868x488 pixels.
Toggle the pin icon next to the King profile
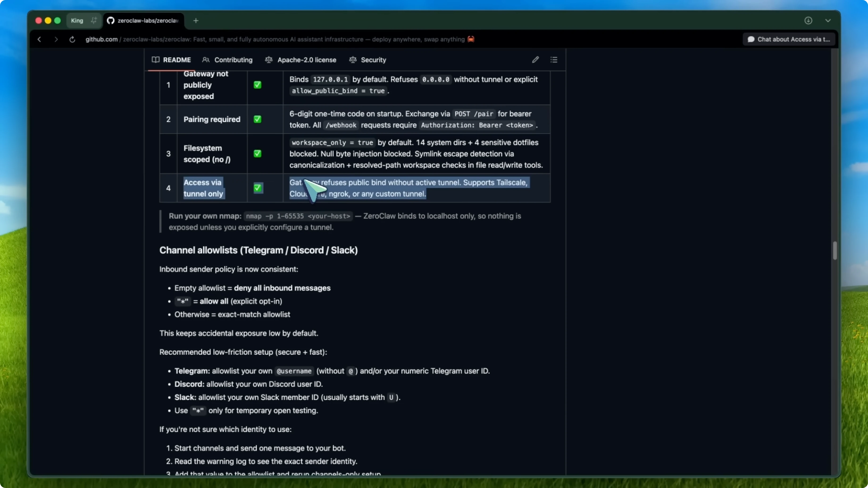pyautogui.click(x=94, y=20)
